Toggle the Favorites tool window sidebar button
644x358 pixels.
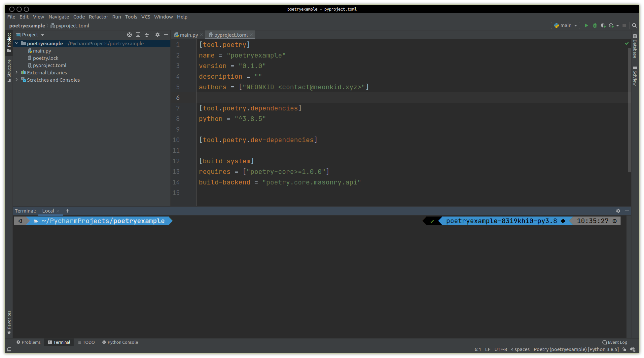[x=9, y=322]
